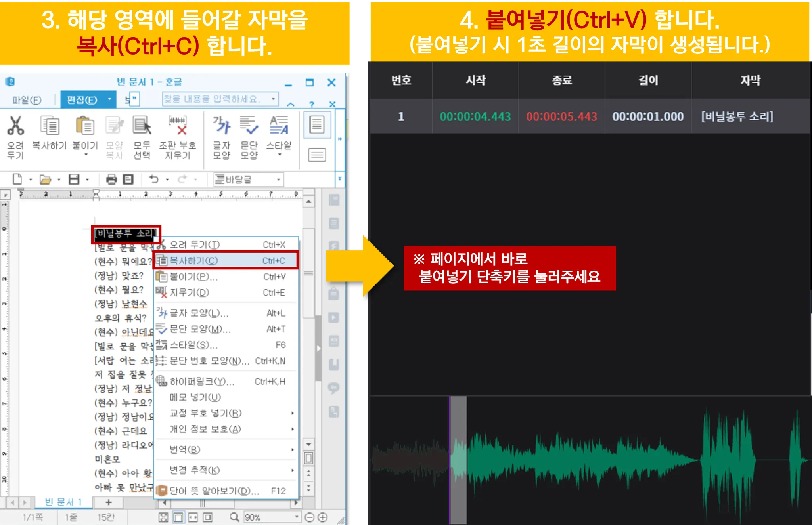Click the Copy (복사하기) ribbon icon
The width and height of the screenshot is (812, 525).
pos(50,126)
